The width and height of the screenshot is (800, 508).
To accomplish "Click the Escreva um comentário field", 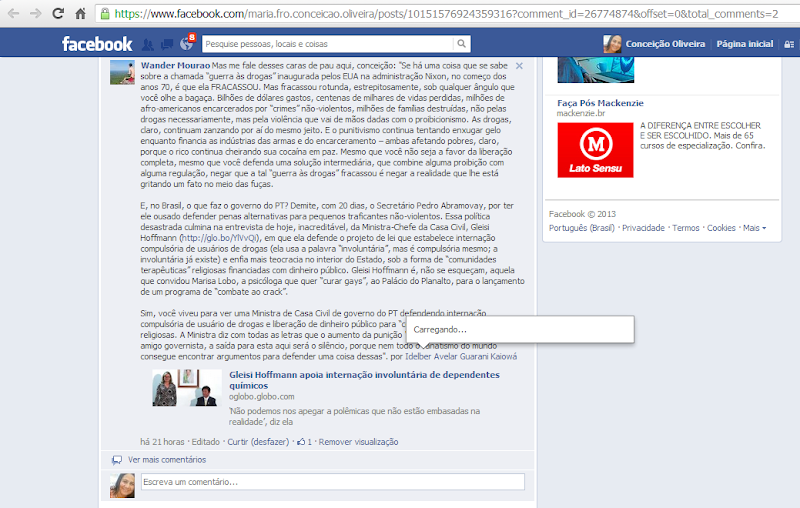I will 333,482.
